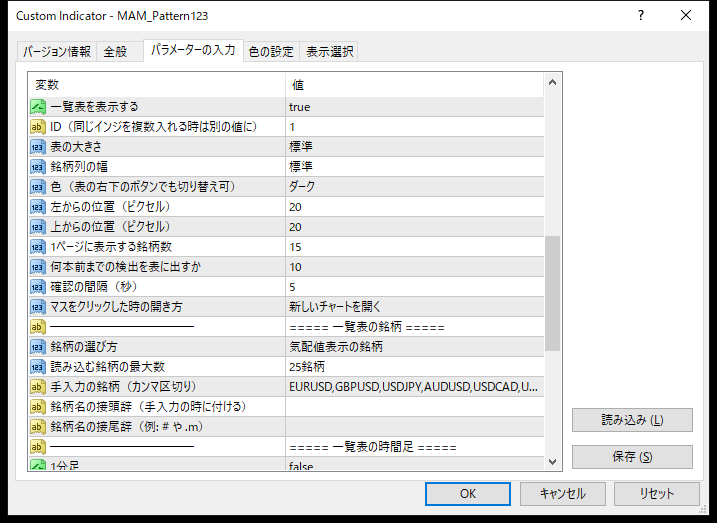Click the 変数 column header
This screenshot has height=523, width=717.
coord(157,85)
